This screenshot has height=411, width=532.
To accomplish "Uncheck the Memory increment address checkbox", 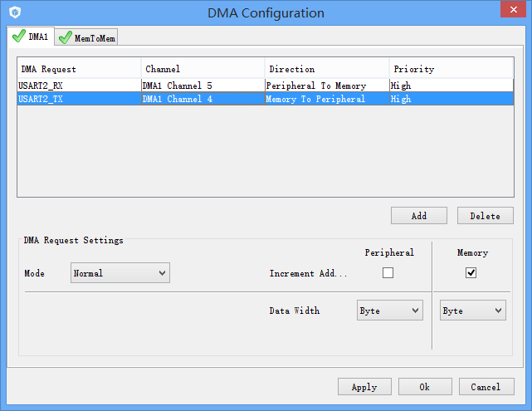I will click(x=471, y=272).
